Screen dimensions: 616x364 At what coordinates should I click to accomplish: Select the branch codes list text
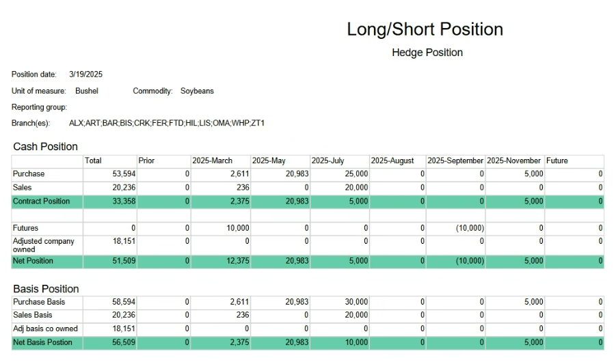pos(166,124)
